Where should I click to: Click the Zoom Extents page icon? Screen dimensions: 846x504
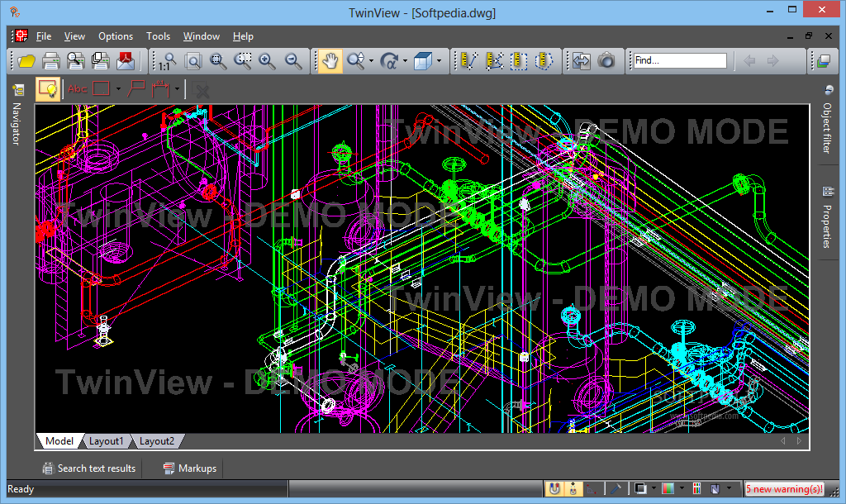192,61
